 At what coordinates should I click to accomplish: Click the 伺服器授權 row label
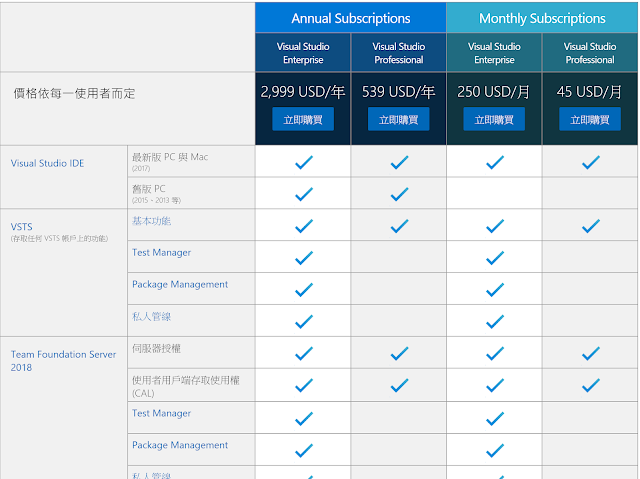tap(156, 348)
